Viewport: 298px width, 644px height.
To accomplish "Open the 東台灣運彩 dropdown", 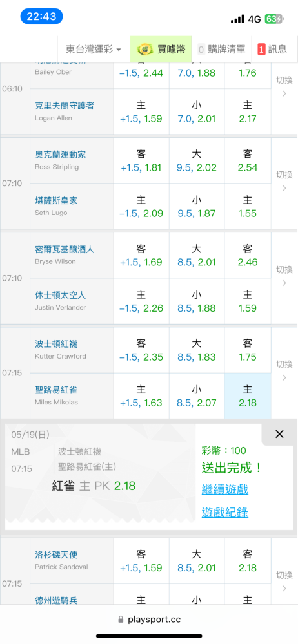I will tap(94, 50).
